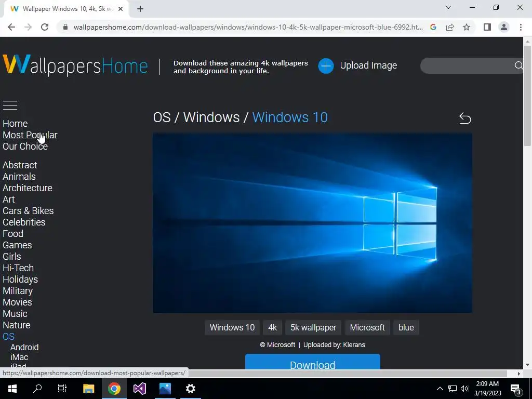532x399 pixels.
Task: Close the Wallpaper Windows 10 tab
Action: (x=121, y=9)
